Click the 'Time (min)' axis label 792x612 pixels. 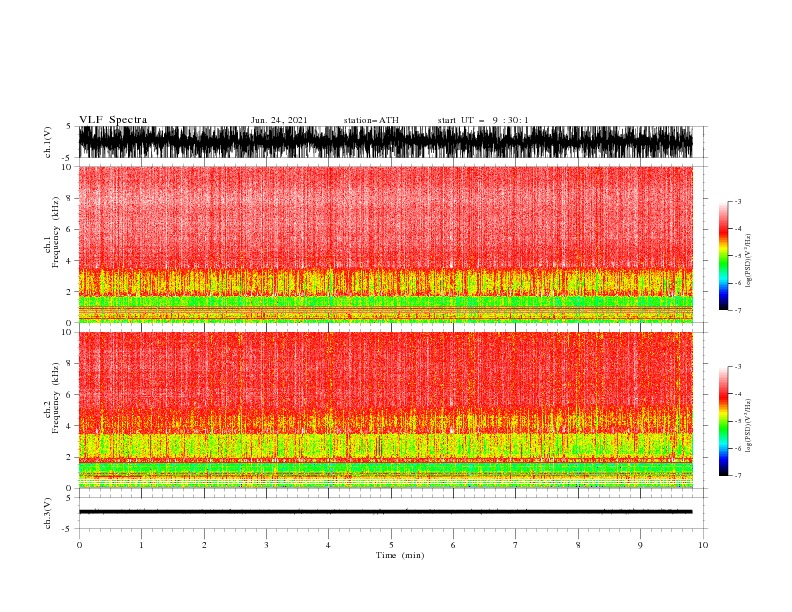point(400,555)
